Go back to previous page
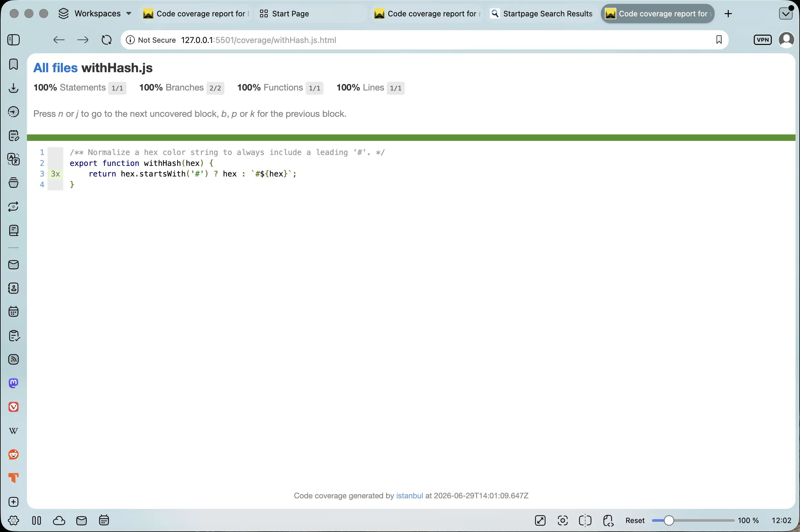 click(59, 40)
